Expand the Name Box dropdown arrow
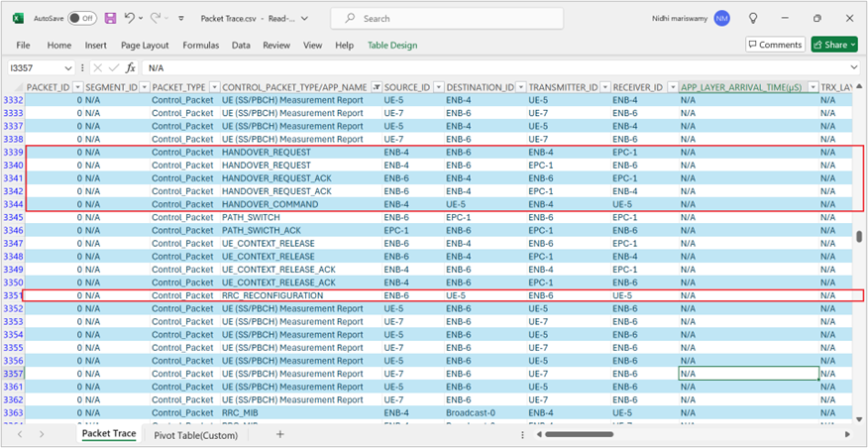 pos(67,67)
